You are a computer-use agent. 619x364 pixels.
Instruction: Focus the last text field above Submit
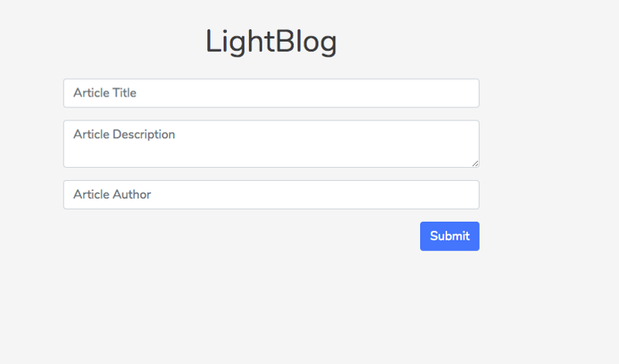(x=271, y=195)
